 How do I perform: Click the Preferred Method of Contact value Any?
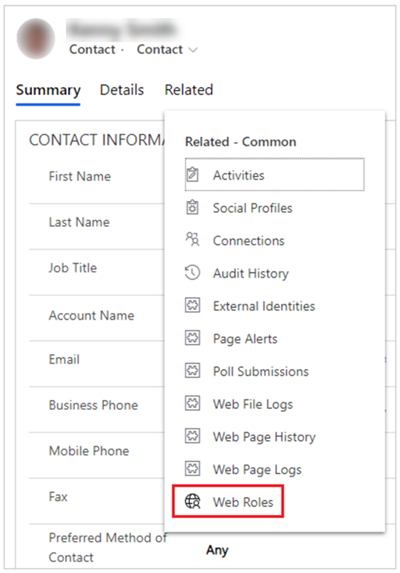pyautogui.click(x=217, y=550)
